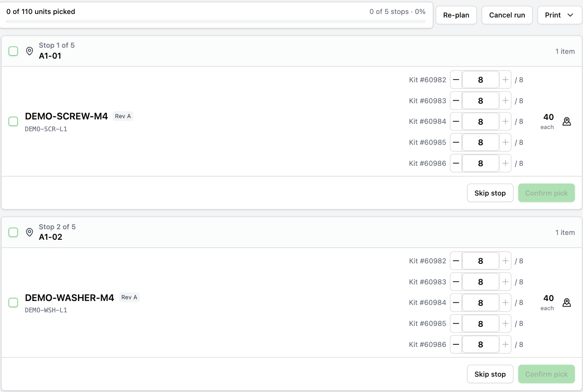
Task: Decrease Kit #60982 quantity for DEMO-WASHER-M4
Action: point(456,261)
